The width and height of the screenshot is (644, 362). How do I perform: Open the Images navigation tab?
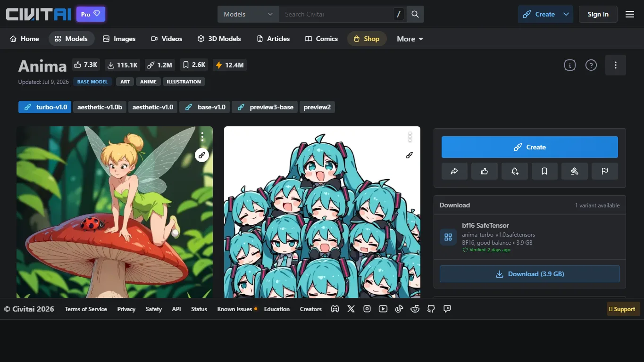[x=119, y=39]
